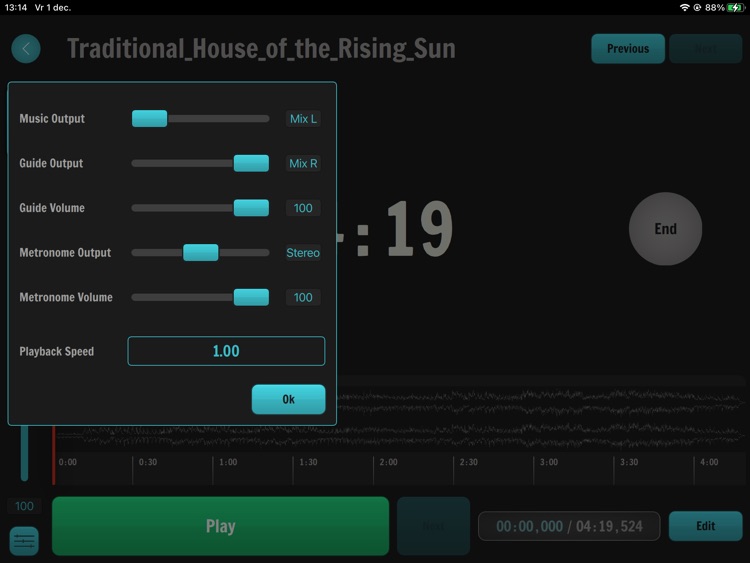Tap the round End button
750x563 pixels.
coord(665,229)
